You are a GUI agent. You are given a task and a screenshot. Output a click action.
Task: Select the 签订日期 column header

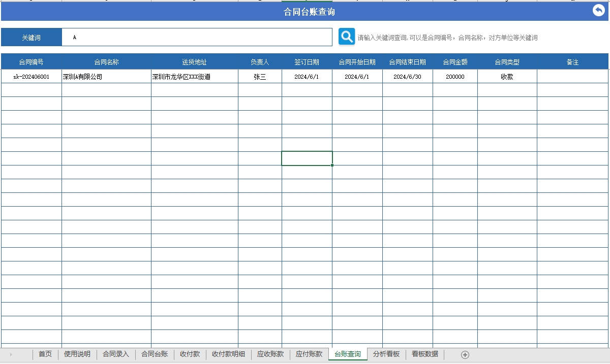pos(307,62)
